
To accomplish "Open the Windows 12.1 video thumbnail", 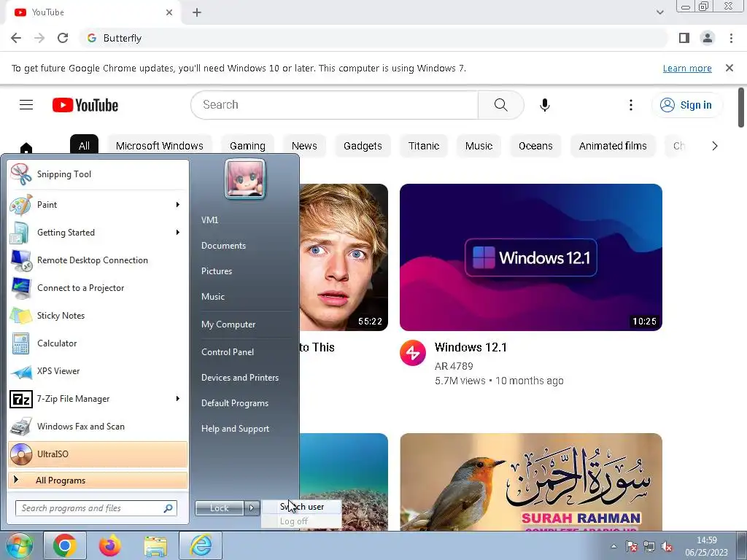I will pyautogui.click(x=531, y=257).
